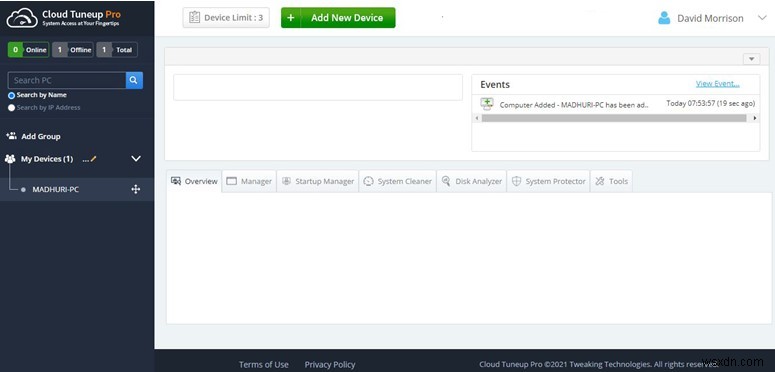Click the Add Group people icon
This screenshot has height=372, width=775.
tap(11, 136)
